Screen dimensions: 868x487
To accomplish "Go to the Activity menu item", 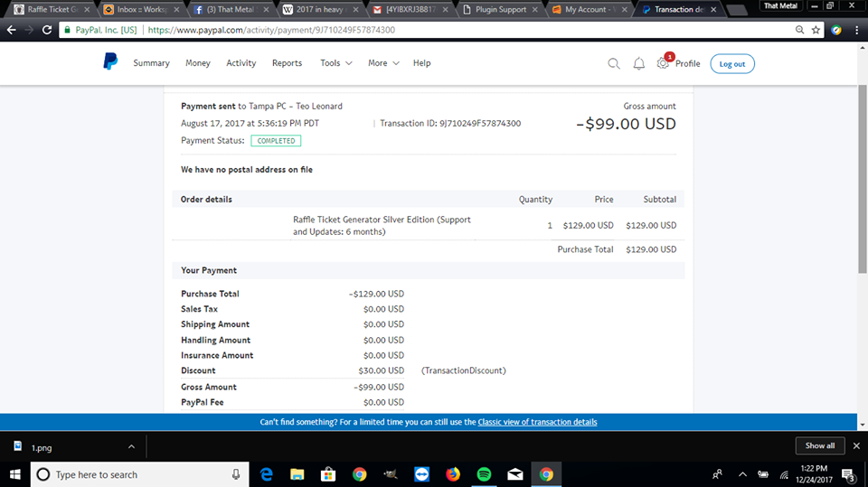I will click(x=241, y=63).
